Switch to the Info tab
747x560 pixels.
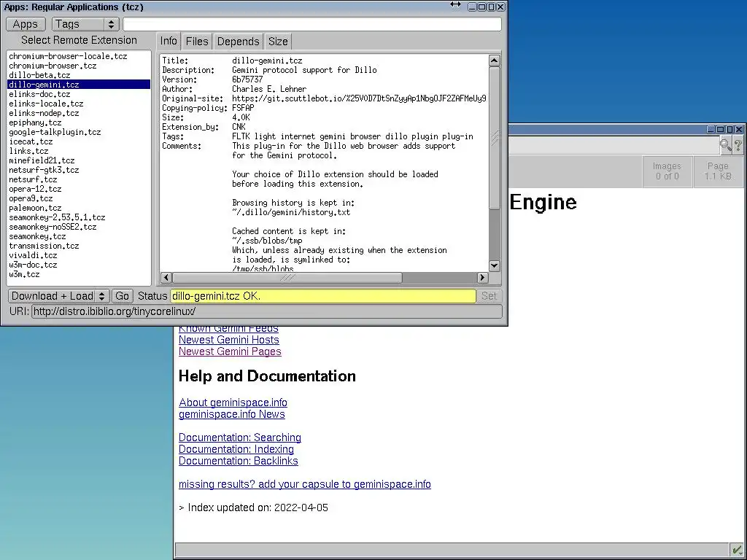click(x=169, y=41)
